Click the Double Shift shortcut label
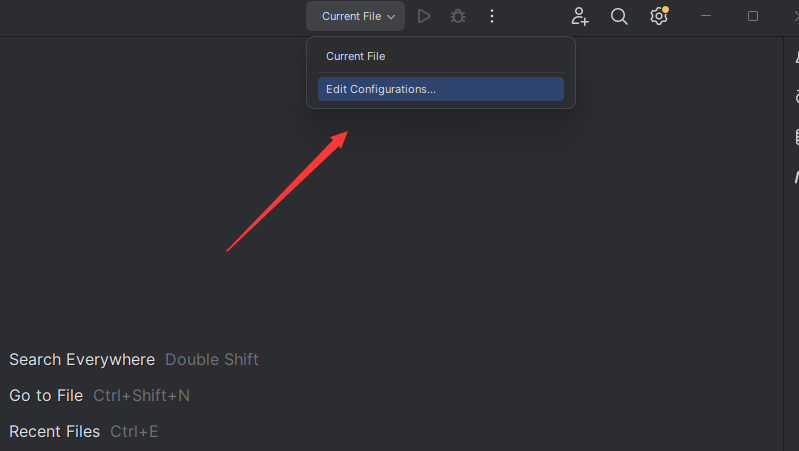Screen dimensions: 799x451 212,359
